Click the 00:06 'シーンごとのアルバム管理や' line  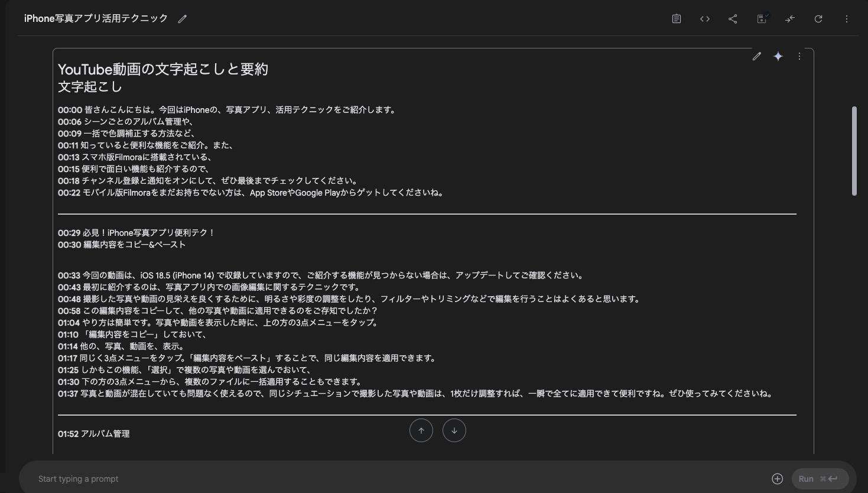tap(126, 122)
